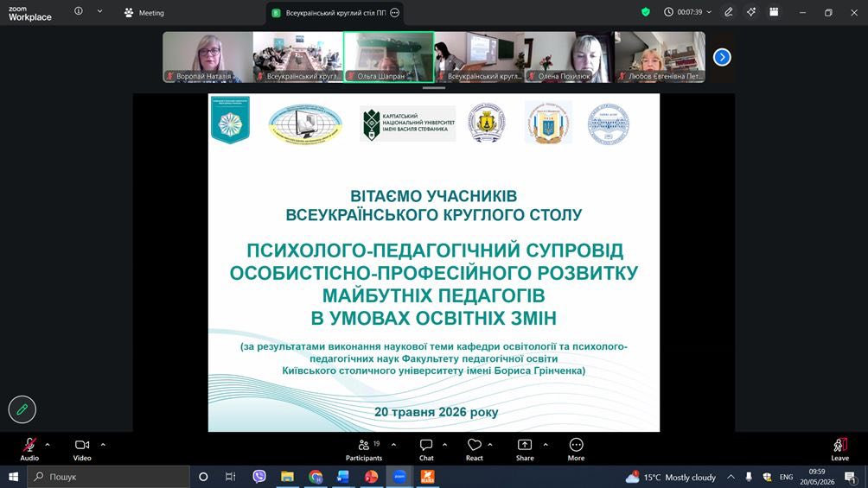The width and height of the screenshot is (868, 488).
Task: Open Zoom from the taskbar
Action: [x=399, y=477]
